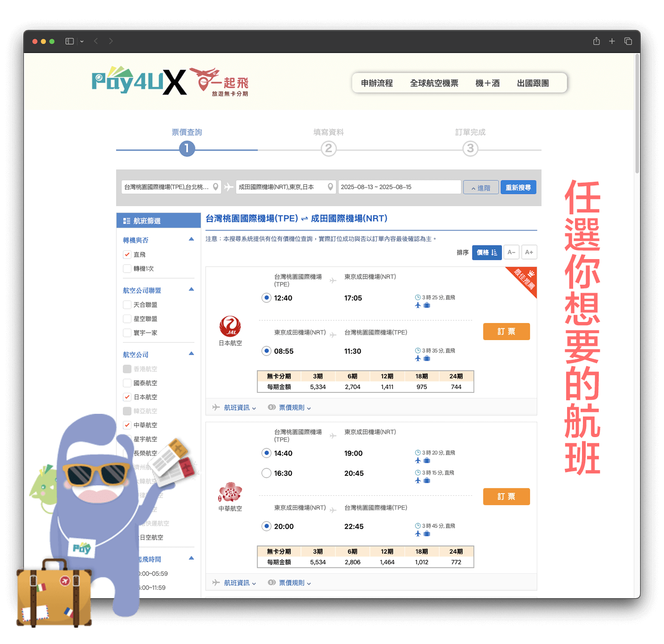Show tab overview icon in toolbar

click(628, 41)
